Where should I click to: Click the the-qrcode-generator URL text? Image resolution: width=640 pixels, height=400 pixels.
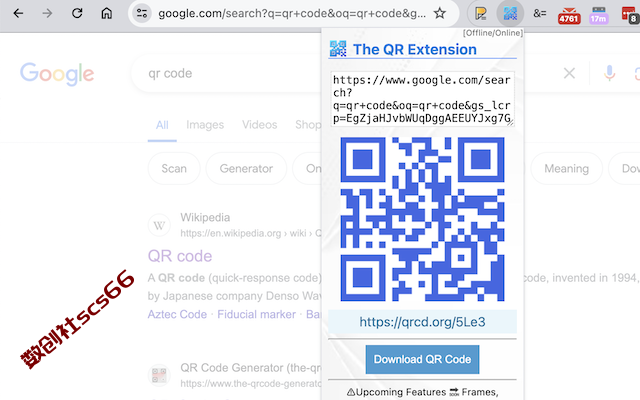[x=251, y=384]
